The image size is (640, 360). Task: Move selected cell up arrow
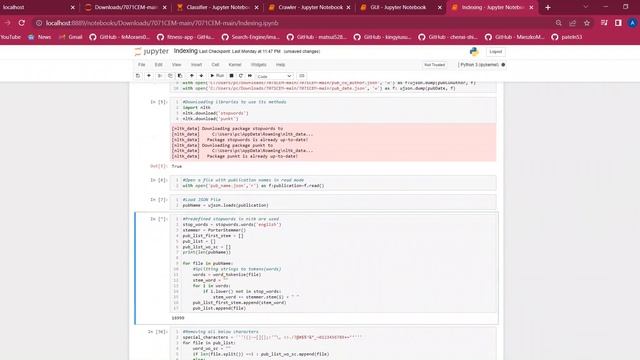pos(191,76)
